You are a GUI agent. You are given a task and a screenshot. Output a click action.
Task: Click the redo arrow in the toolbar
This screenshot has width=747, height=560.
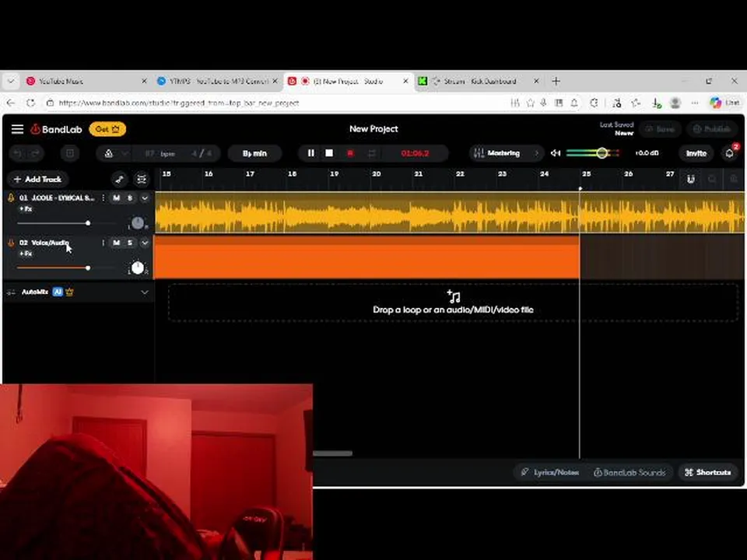pyautogui.click(x=35, y=153)
